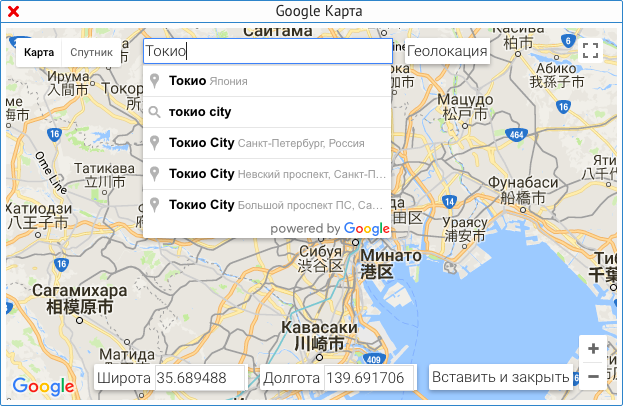Select the токио city search suggestion
Viewport: 623px width, 406px height.
point(267,112)
